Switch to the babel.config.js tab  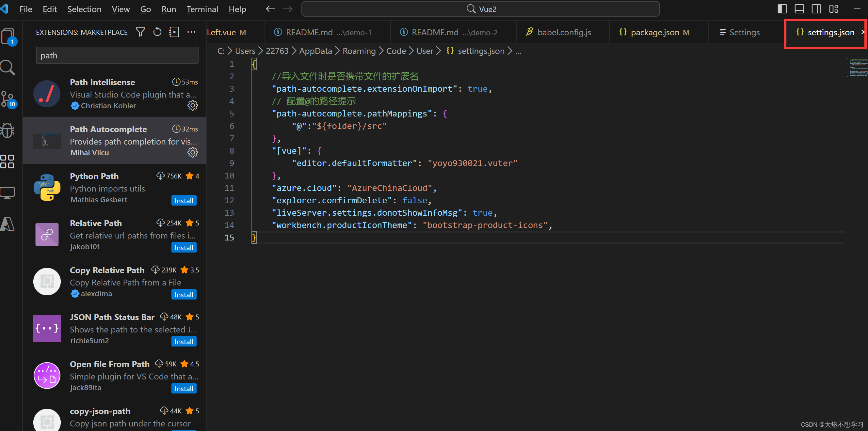click(x=563, y=32)
